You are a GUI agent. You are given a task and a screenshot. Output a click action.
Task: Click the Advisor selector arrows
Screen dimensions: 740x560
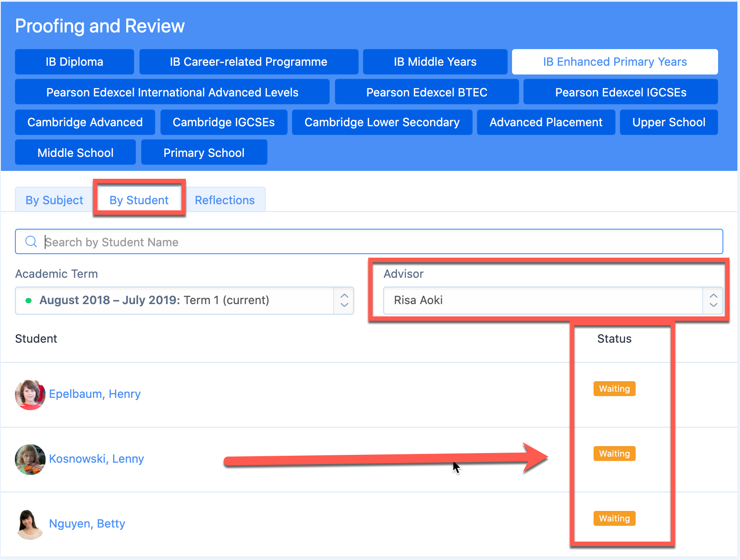click(x=713, y=301)
